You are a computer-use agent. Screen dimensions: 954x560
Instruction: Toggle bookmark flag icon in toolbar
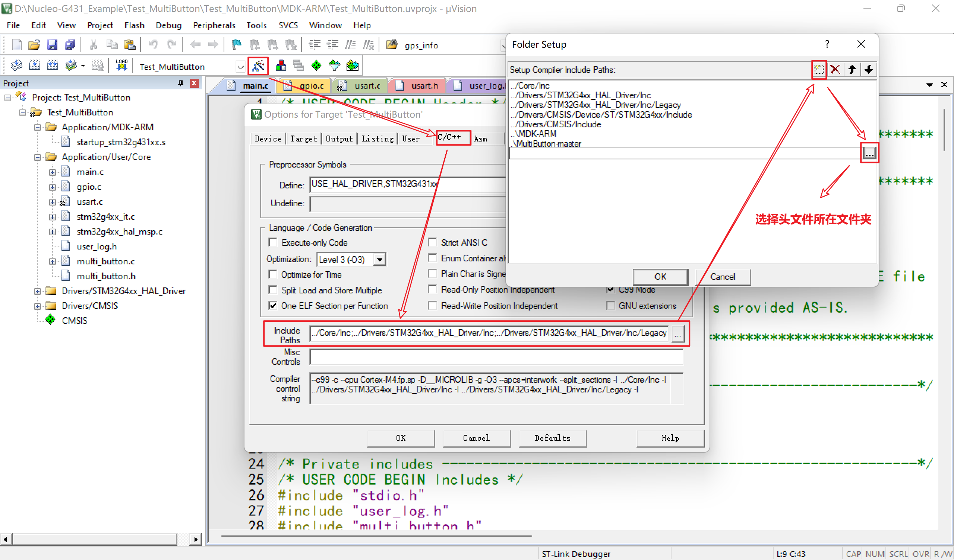(x=236, y=45)
